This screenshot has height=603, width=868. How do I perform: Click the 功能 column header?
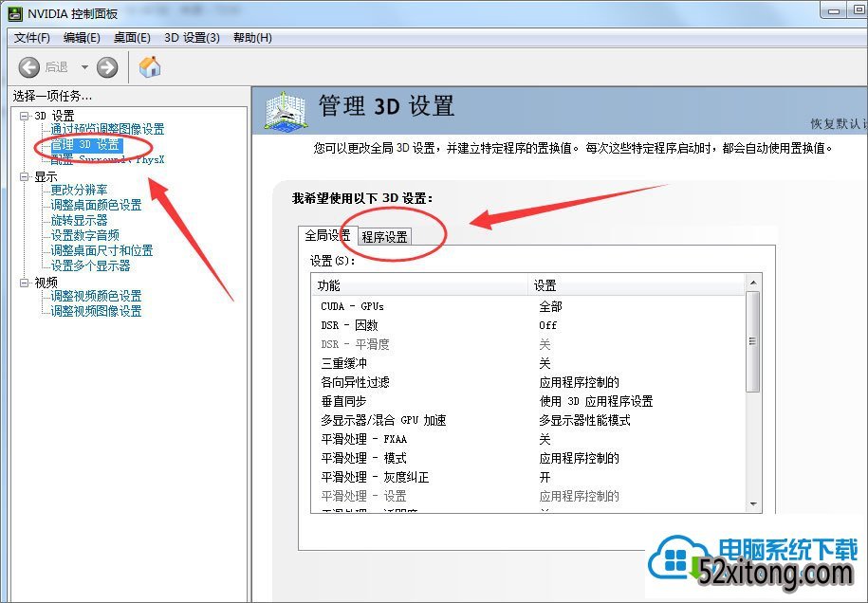419,285
